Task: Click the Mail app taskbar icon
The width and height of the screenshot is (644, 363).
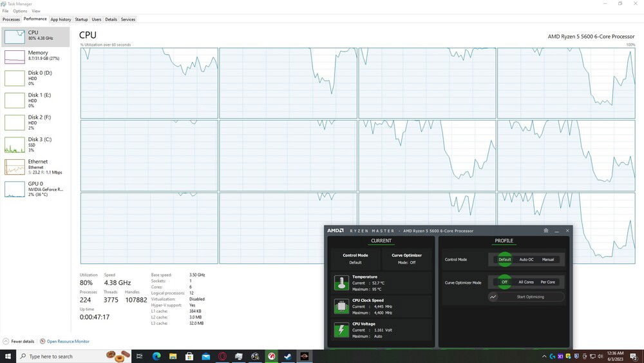Action: pyautogui.click(x=205, y=356)
